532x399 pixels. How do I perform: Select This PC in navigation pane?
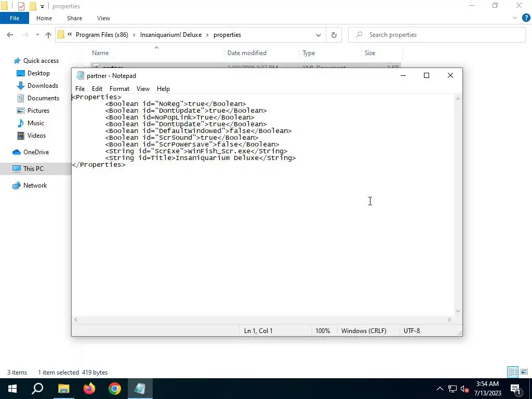tap(33, 169)
